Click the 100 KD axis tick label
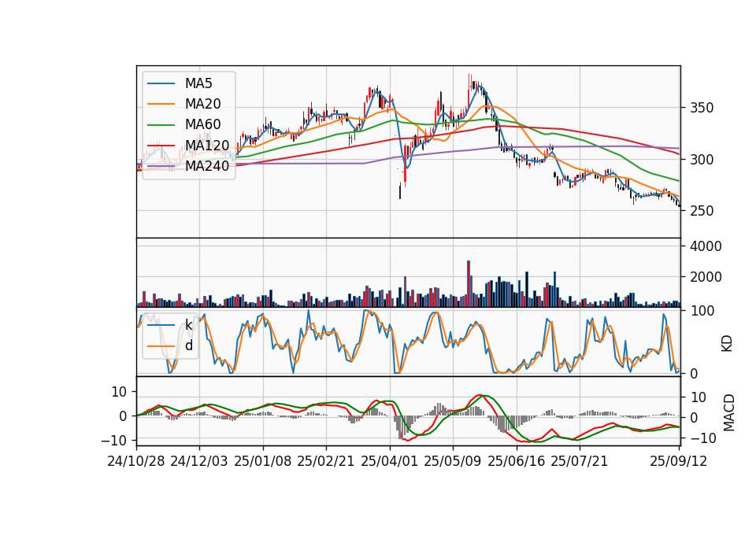The height and width of the screenshot is (543, 756). click(x=702, y=311)
